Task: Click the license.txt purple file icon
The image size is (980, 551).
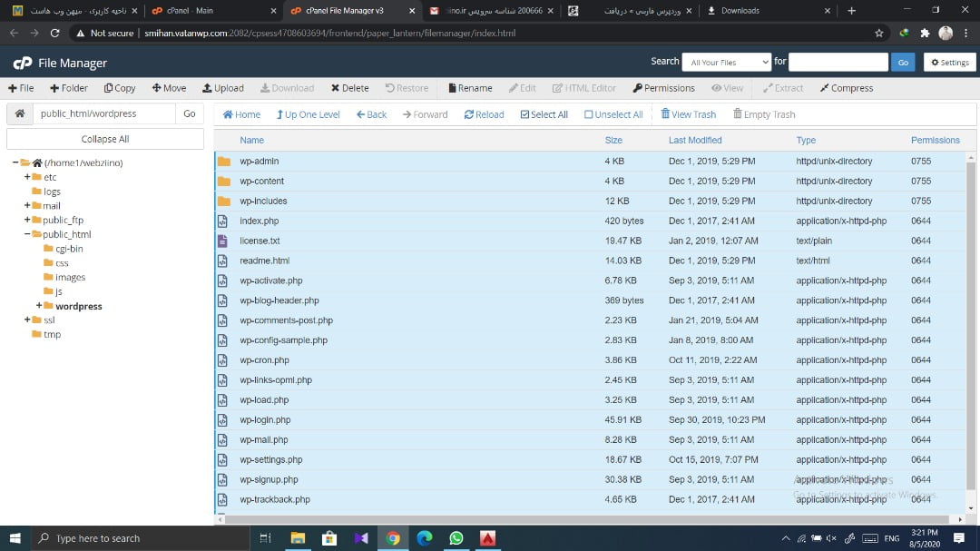Action: click(222, 241)
